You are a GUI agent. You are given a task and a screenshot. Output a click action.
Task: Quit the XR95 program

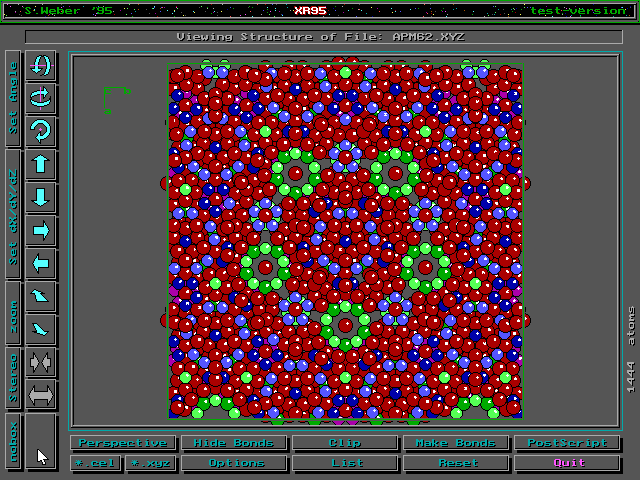pyautogui.click(x=567, y=463)
